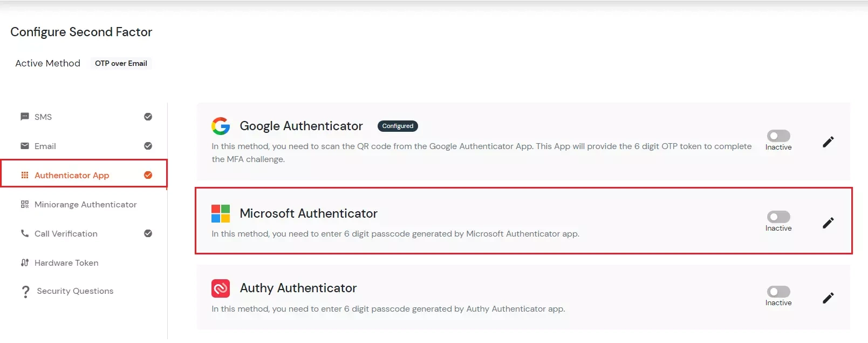The height and width of the screenshot is (343, 868).
Task: Select the SMS authentication method icon
Action: click(24, 116)
